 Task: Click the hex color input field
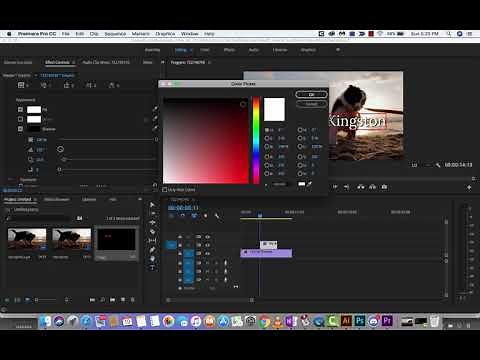point(280,184)
